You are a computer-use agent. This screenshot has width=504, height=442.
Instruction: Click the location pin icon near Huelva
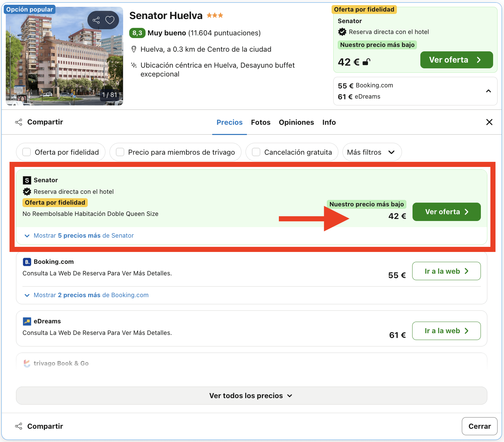tap(134, 49)
